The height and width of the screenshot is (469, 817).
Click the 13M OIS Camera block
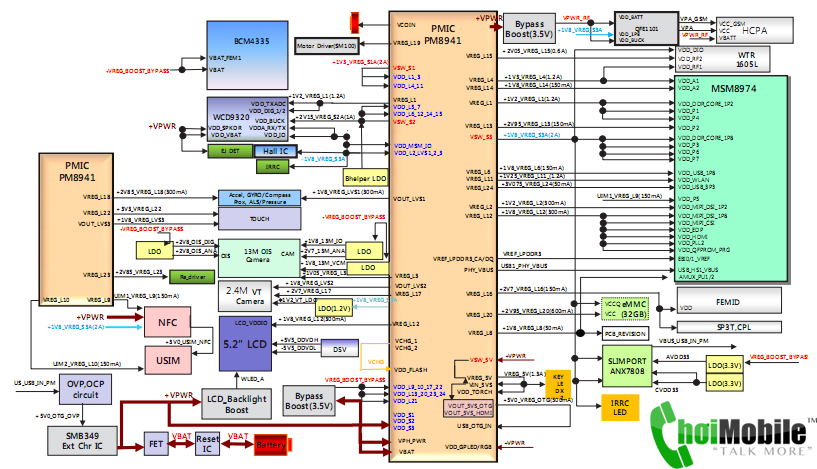coord(259,258)
